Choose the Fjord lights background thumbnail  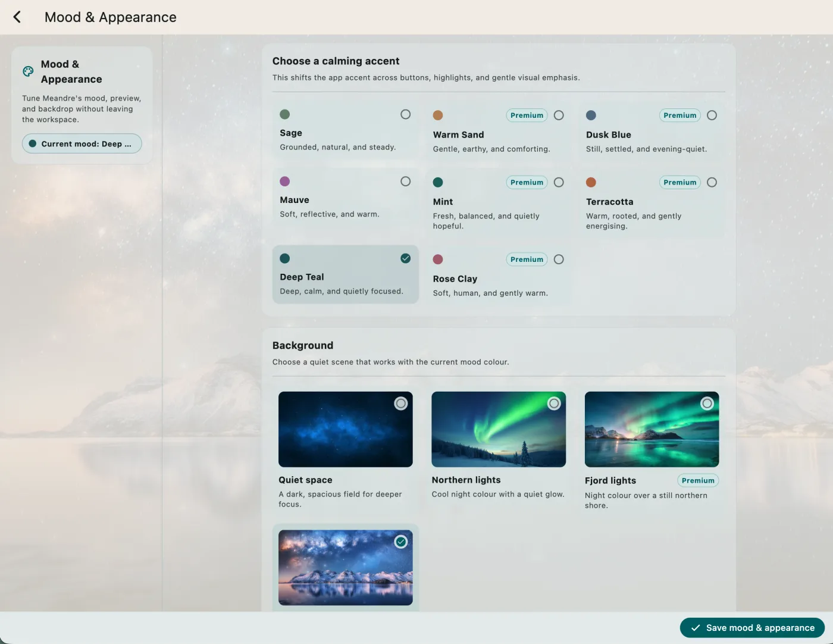(x=652, y=429)
